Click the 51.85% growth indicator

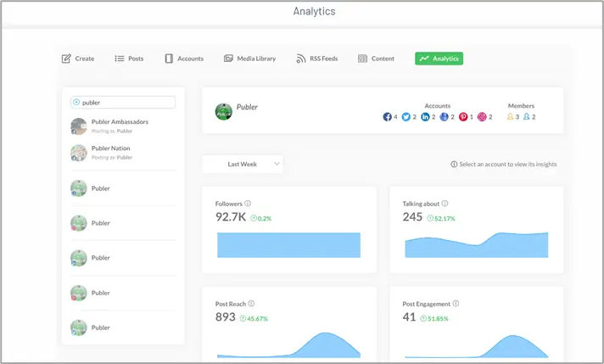[x=434, y=318]
